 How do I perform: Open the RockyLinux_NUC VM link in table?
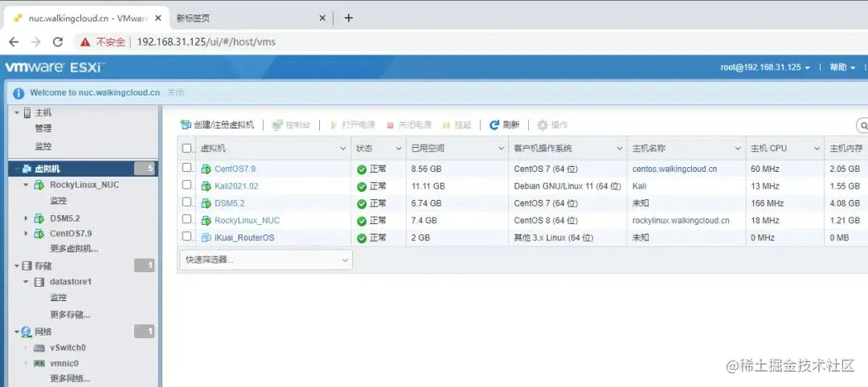(248, 221)
